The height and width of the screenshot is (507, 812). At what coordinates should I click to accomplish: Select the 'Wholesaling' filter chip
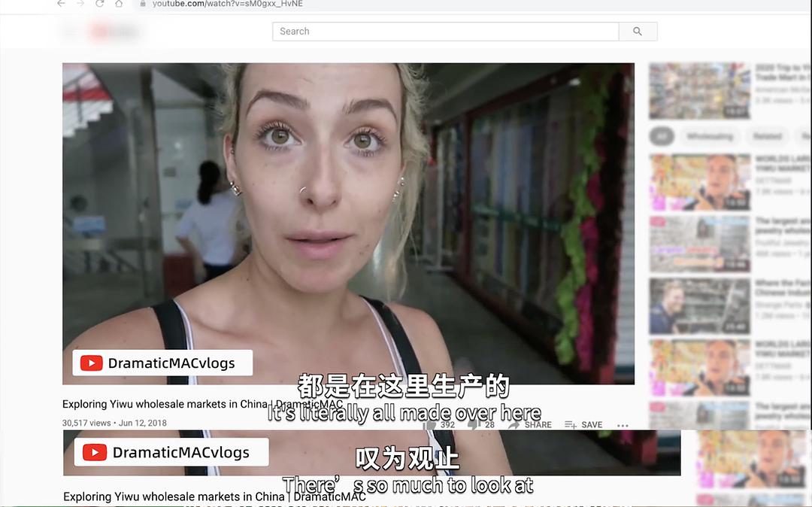tap(709, 136)
